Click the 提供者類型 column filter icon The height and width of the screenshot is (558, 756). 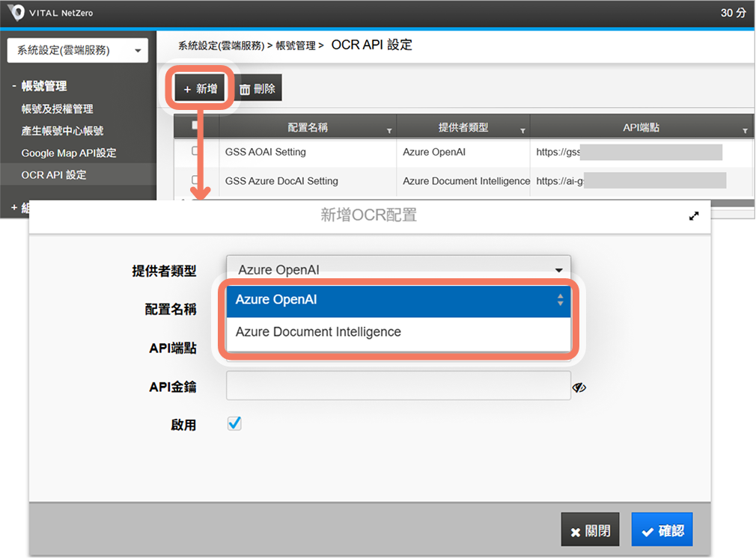(522, 131)
